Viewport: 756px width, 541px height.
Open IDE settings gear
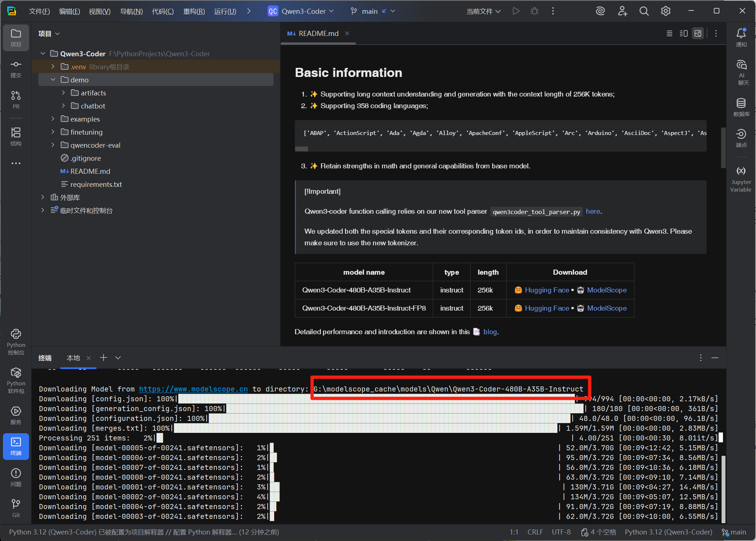(666, 11)
